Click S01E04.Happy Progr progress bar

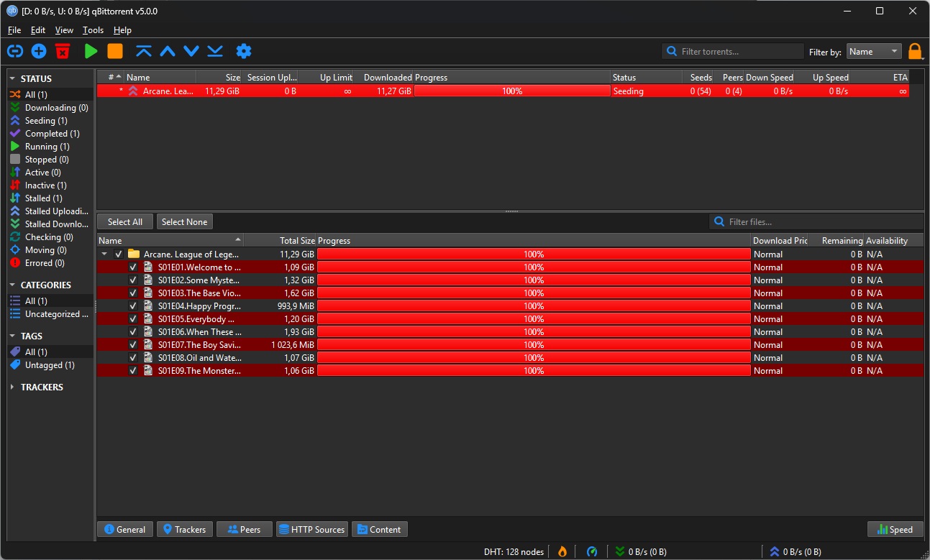point(534,306)
